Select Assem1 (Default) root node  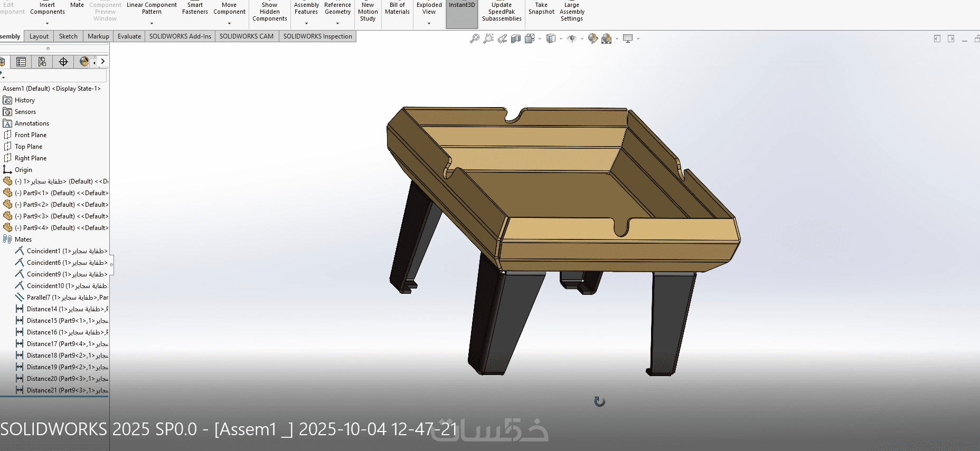[52, 89]
